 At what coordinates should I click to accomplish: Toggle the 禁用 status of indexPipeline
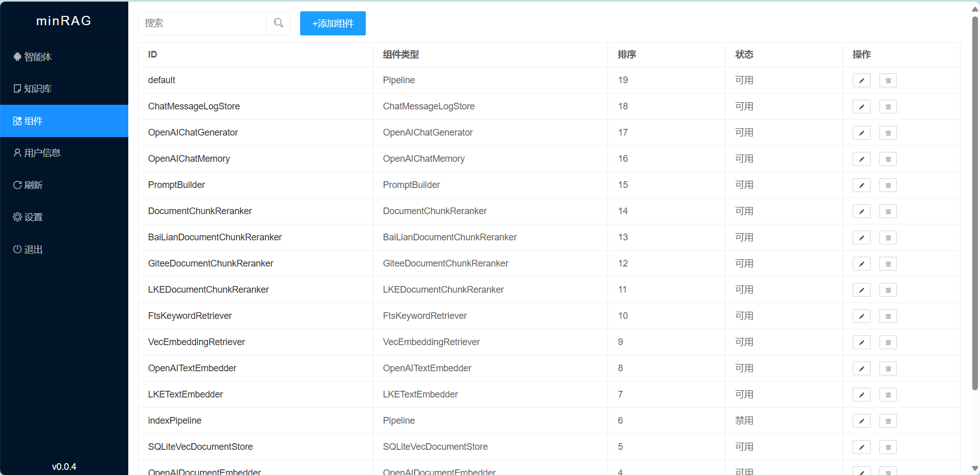tap(744, 421)
